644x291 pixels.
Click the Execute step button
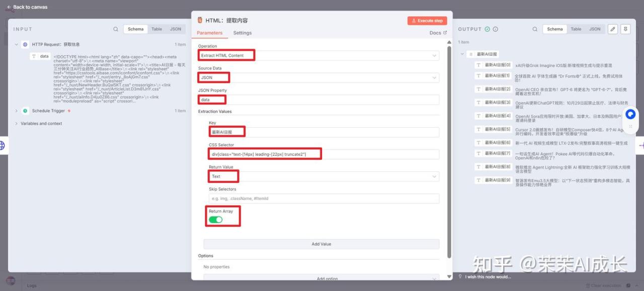pos(427,21)
